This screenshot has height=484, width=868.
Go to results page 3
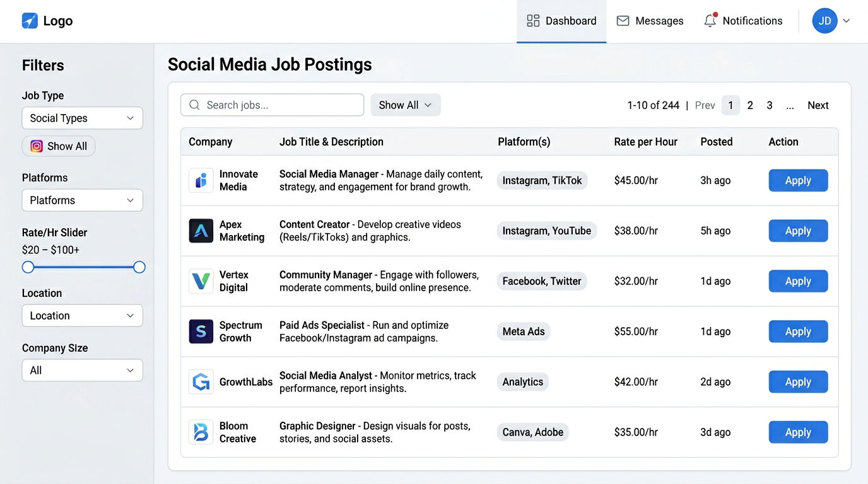pos(770,105)
